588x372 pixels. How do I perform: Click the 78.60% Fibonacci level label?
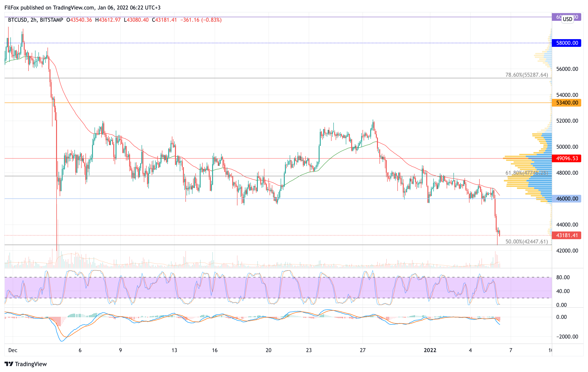[526, 75]
